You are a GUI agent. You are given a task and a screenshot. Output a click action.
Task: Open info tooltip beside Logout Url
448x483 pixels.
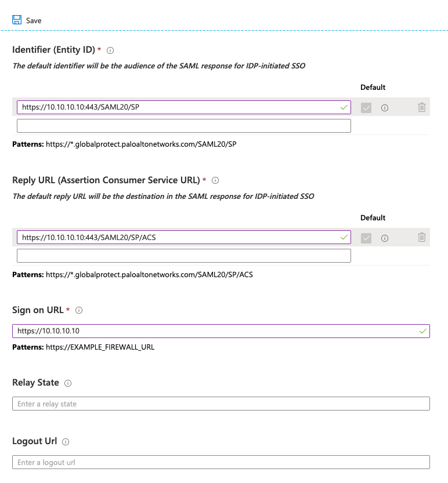(x=66, y=442)
